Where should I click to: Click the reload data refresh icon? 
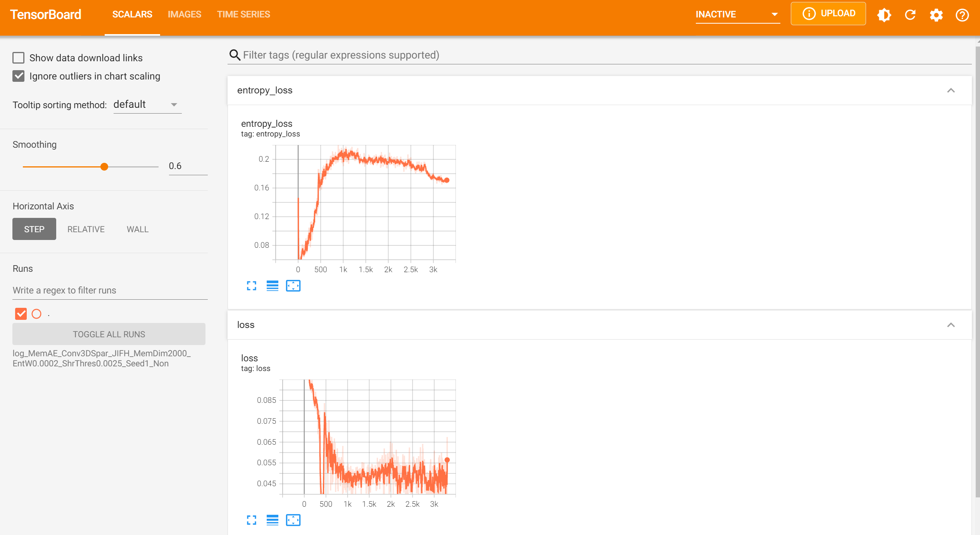click(x=910, y=15)
